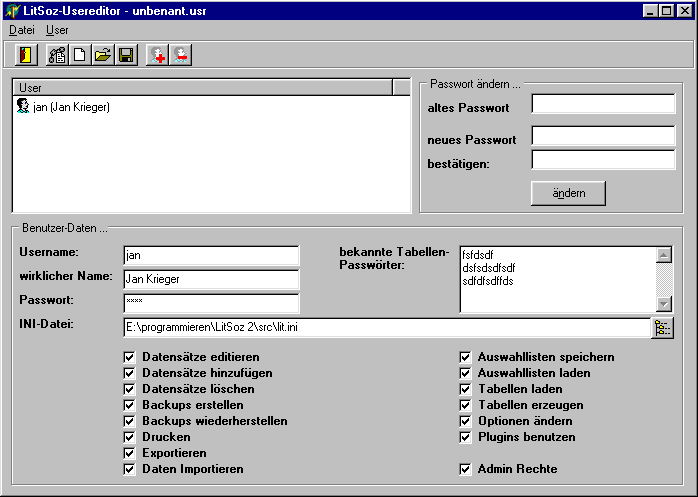Toggle Tabellen erzeugen checkbox
Image resolution: width=698 pixels, height=497 pixels.
pos(465,405)
